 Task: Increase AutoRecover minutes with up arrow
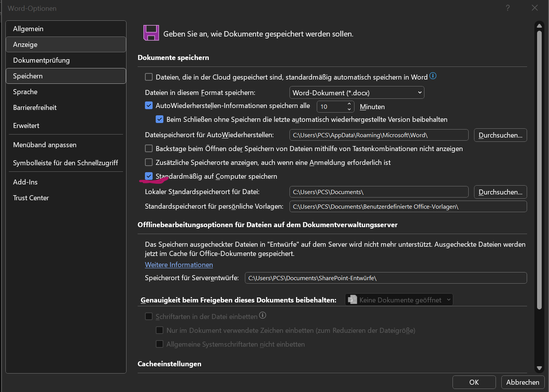(349, 104)
